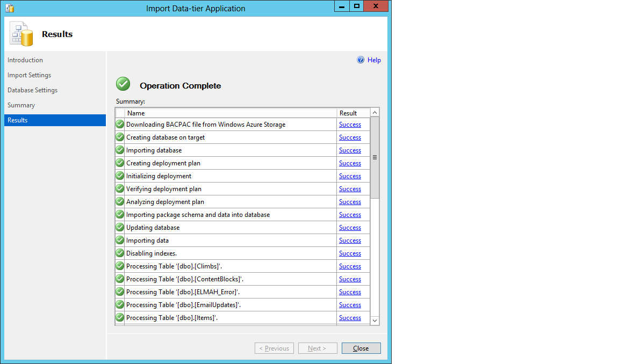Open Success link for Downloading BACPAC file

point(350,125)
